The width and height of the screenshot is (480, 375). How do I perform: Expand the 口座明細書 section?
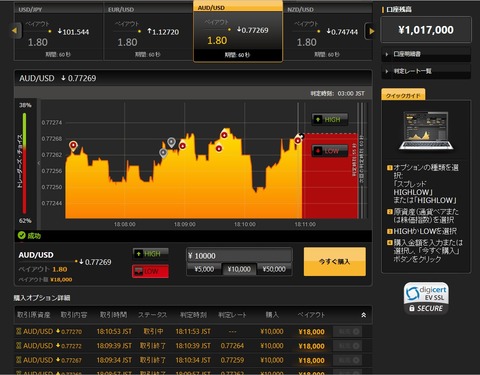tap(426, 54)
